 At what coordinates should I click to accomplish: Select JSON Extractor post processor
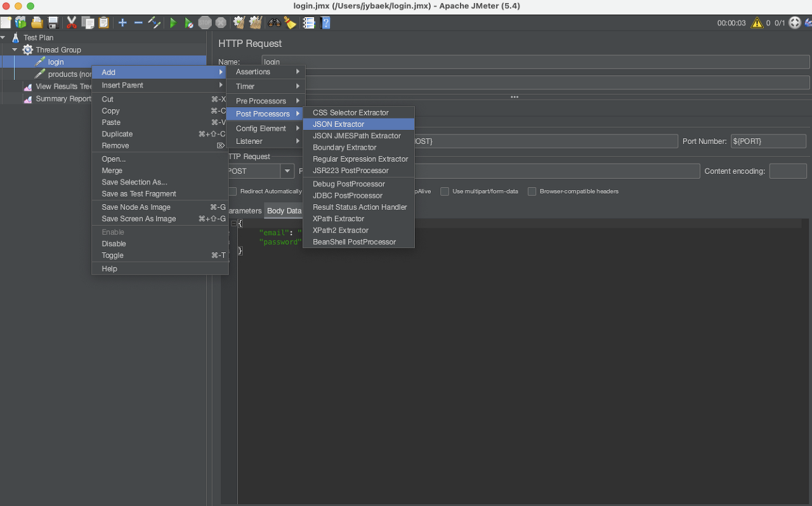point(358,124)
